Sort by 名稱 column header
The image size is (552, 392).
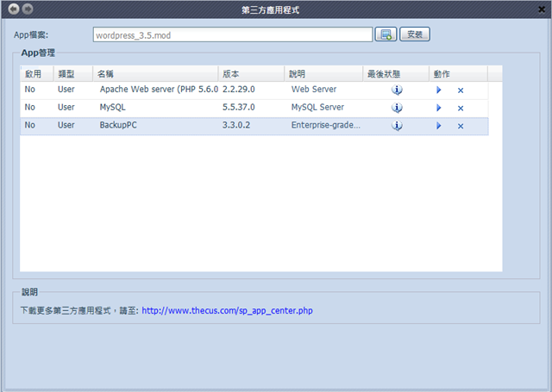point(155,74)
